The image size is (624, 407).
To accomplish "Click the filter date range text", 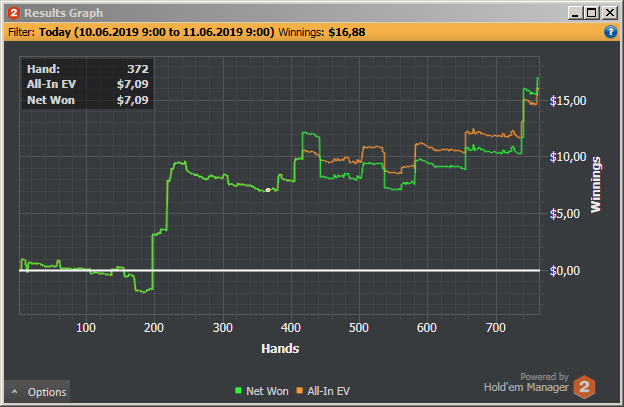I will (x=156, y=32).
